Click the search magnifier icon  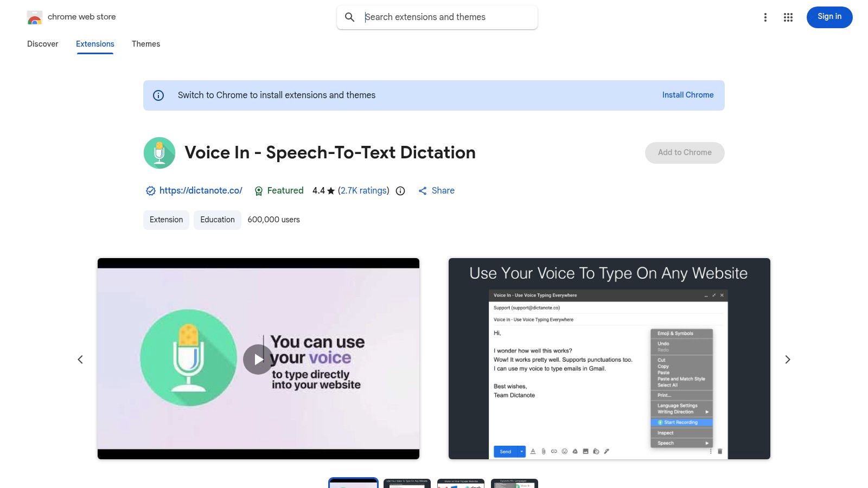[350, 17]
